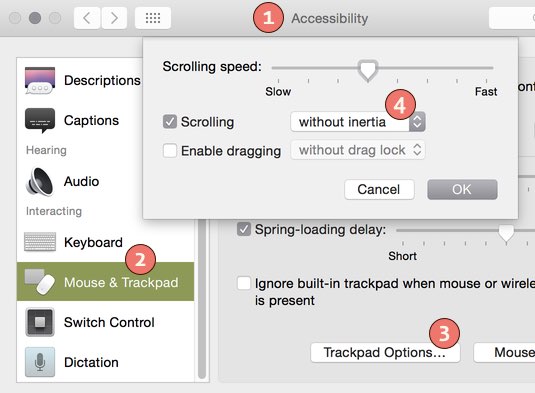Uncheck the Scrolling checkbox
535x393 pixels.
pos(170,121)
